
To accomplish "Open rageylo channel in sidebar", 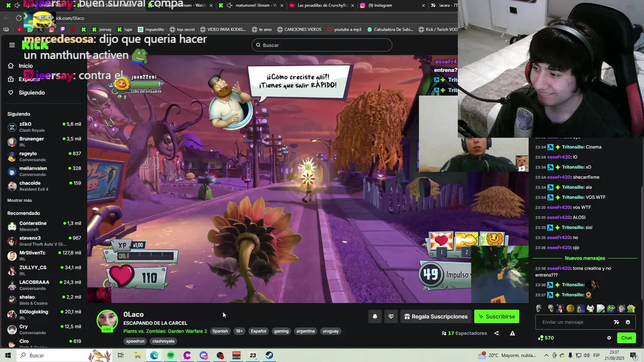I will coord(44,156).
